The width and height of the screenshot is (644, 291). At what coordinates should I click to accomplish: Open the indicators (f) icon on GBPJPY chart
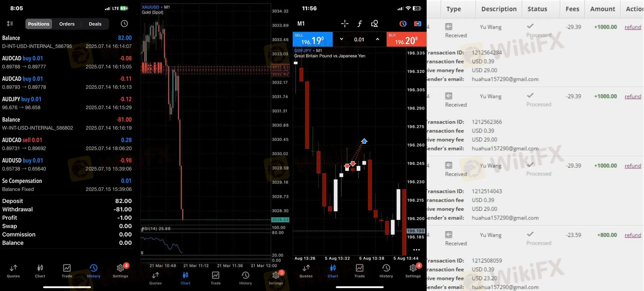[360, 24]
